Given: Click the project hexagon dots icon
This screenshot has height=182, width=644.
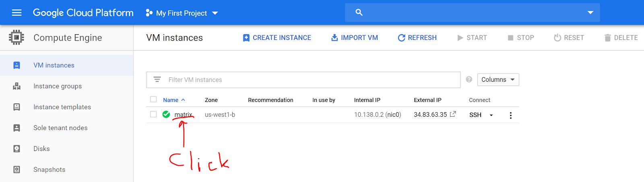Looking at the screenshot, I should (x=149, y=13).
